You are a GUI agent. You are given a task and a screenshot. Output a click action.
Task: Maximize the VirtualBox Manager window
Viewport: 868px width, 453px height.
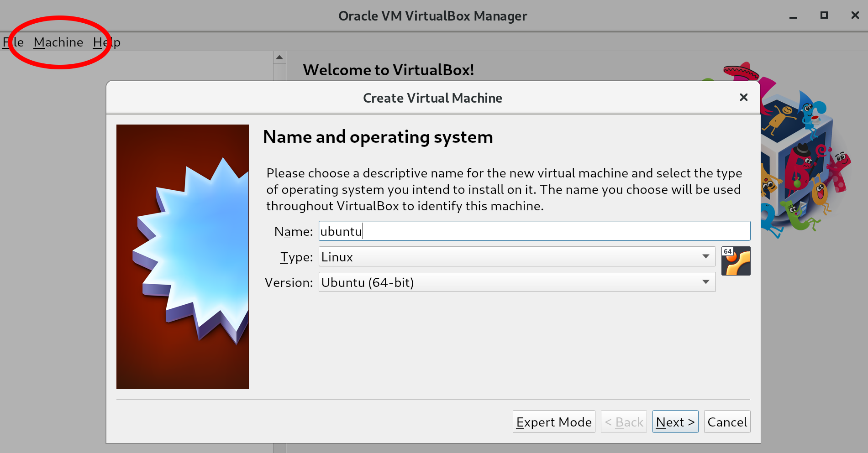pyautogui.click(x=824, y=16)
